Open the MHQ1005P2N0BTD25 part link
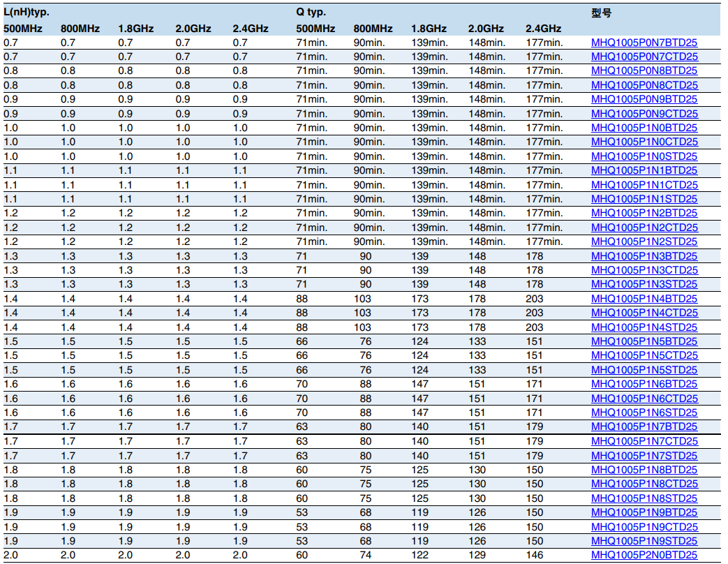 tap(644, 555)
